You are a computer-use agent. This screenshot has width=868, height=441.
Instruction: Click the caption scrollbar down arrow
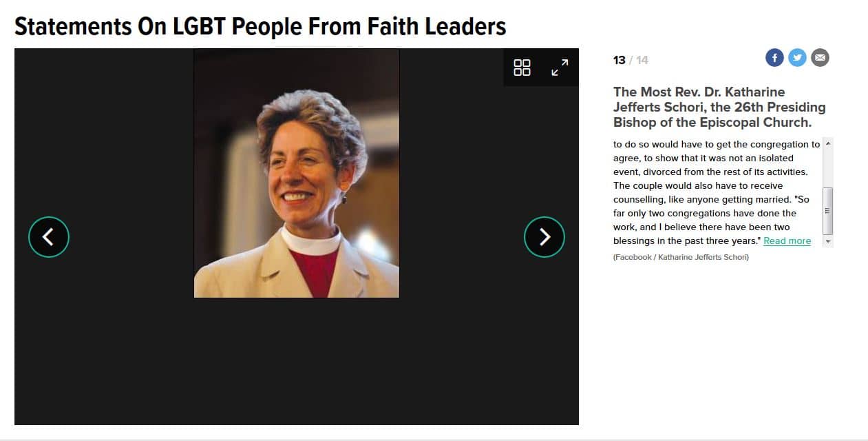(828, 242)
